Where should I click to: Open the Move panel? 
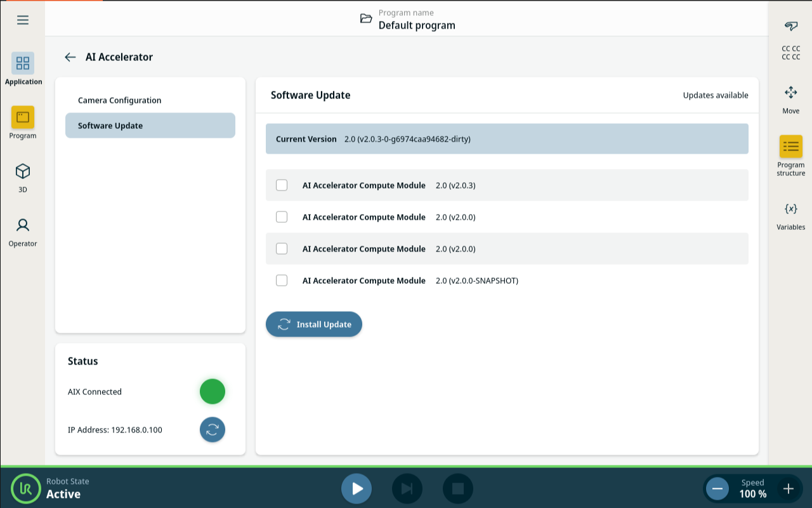point(790,93)
